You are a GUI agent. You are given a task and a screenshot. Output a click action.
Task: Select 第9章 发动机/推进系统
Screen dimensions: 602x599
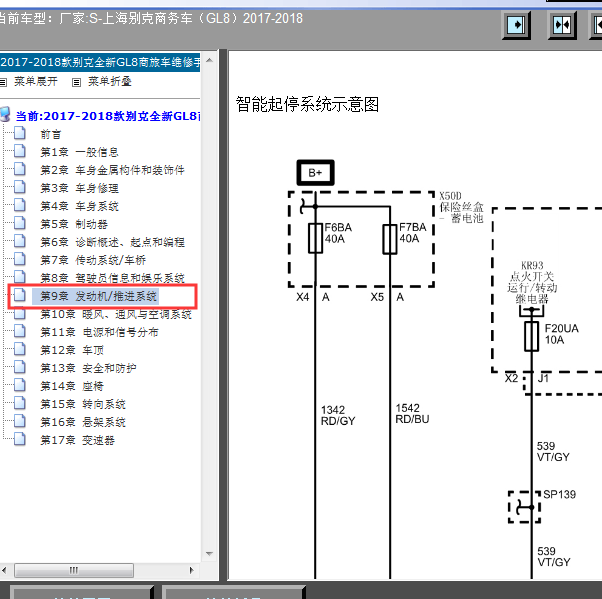99,296
